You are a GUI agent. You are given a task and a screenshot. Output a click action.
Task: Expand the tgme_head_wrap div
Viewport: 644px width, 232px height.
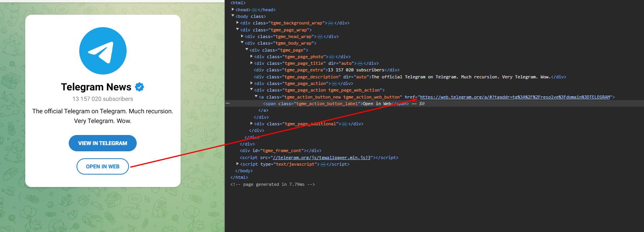tap(242, 36)
